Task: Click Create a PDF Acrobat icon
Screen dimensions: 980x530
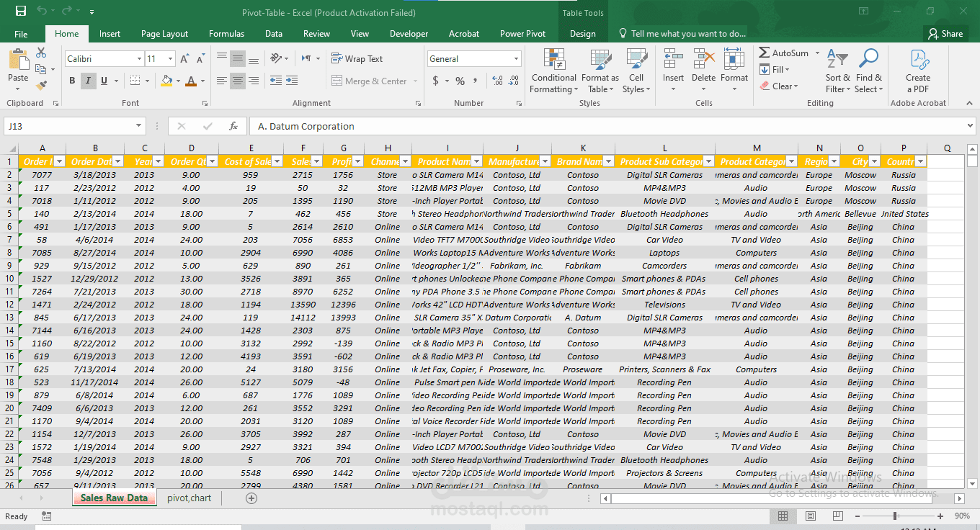Action: click(918, 71)
